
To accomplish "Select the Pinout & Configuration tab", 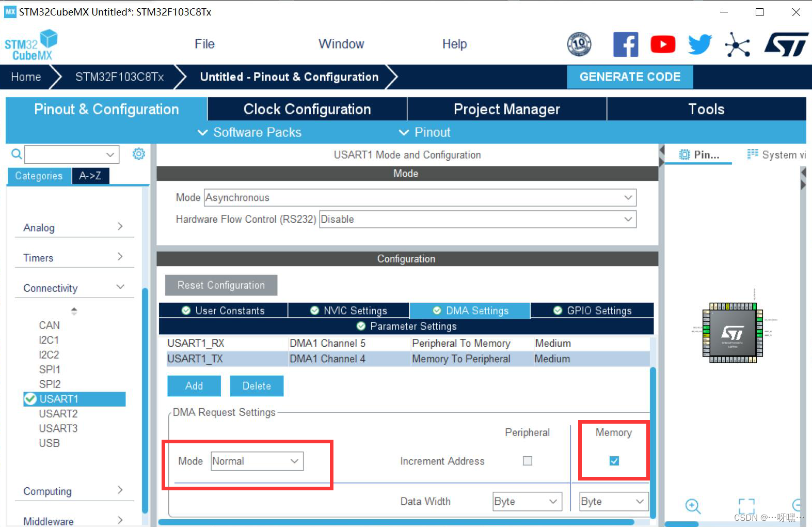I will tap(106, 109).
